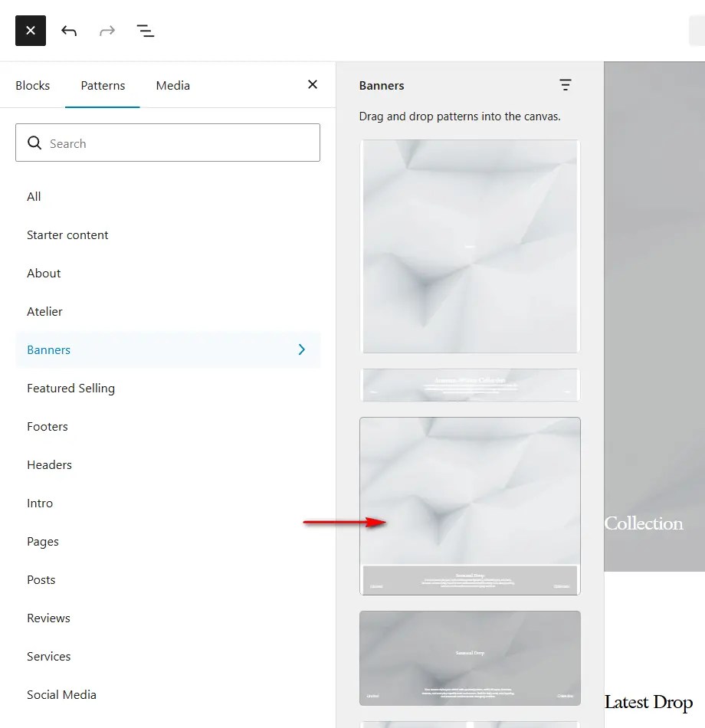Select the Reviews pattern category

tap(168, 618)
